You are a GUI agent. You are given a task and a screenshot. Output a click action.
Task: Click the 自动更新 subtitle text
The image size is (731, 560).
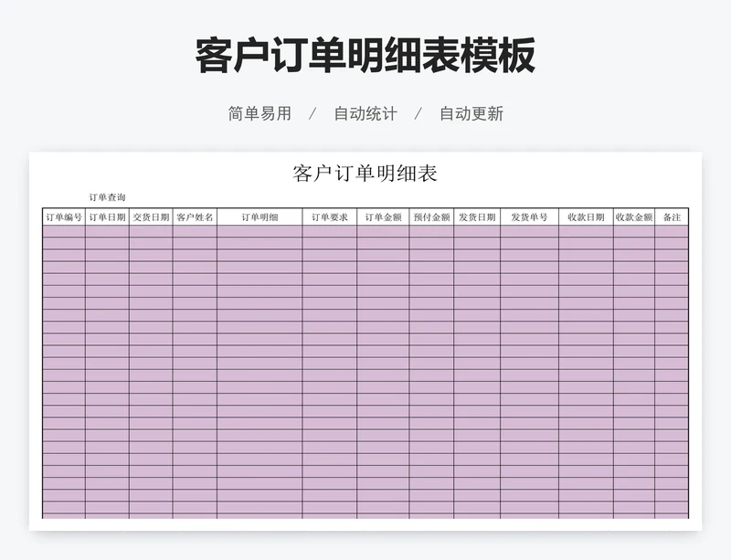(x=471, y=113)
